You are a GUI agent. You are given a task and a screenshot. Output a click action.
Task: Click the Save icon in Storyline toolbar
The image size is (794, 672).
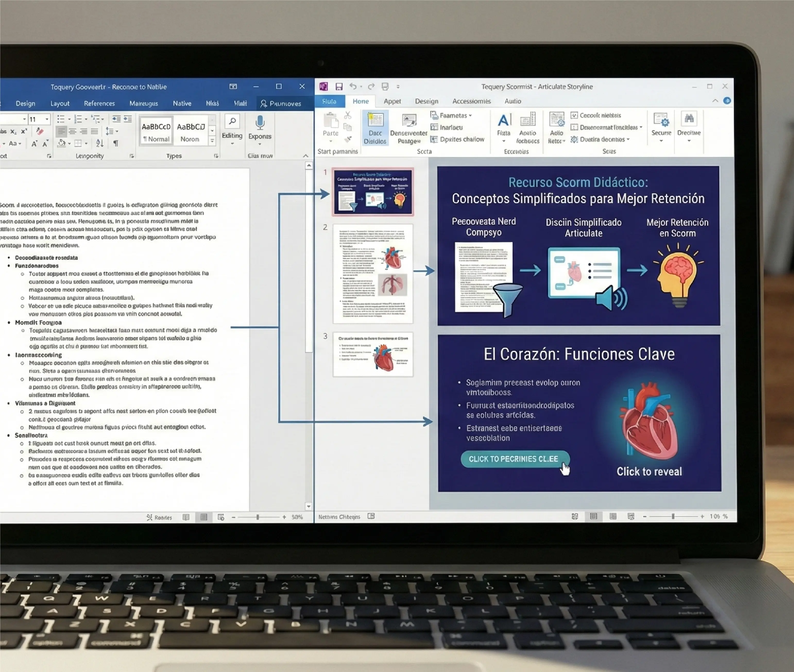[339, 87]
